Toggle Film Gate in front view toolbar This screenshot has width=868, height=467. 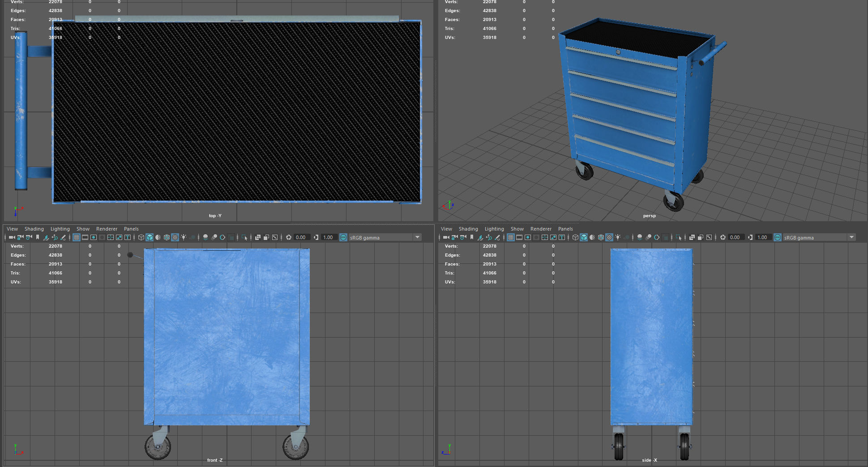85,237
